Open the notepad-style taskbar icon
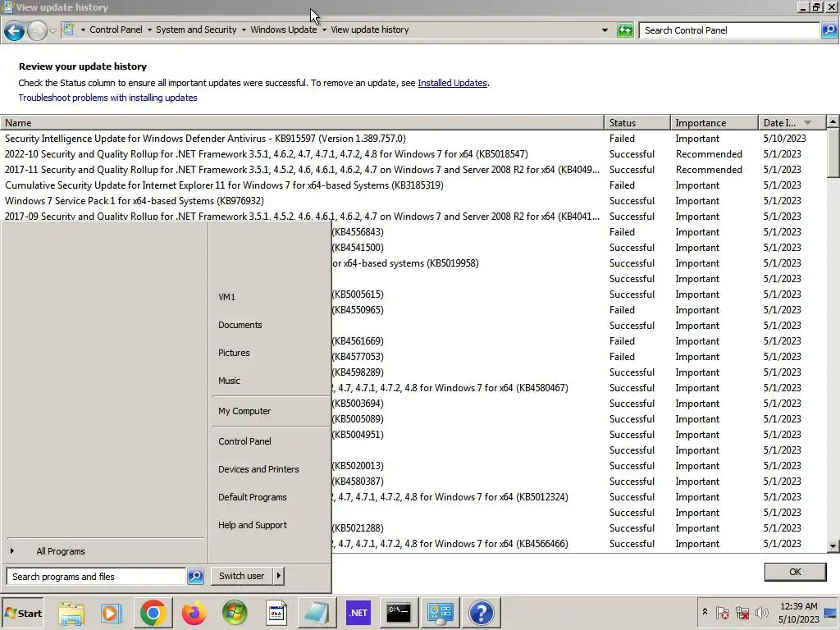Screen dimensions: 840x630 coord(317,613)
